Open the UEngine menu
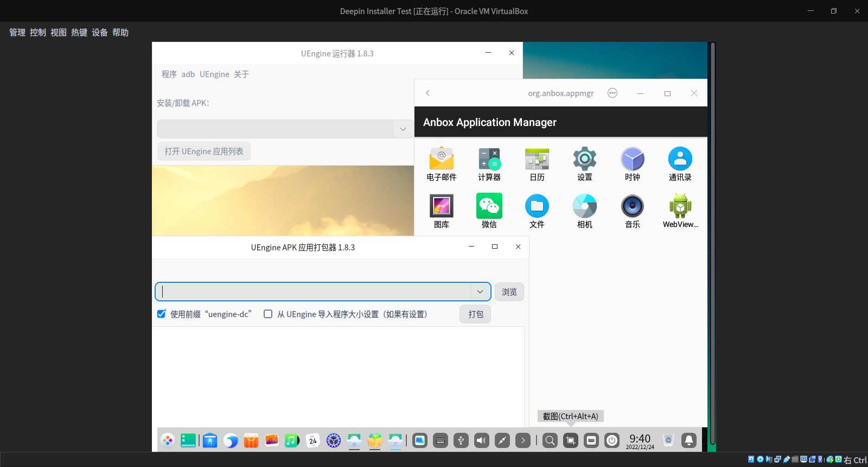Image resolution: width=868 pixels, height=467 pixels. point(214,74)
